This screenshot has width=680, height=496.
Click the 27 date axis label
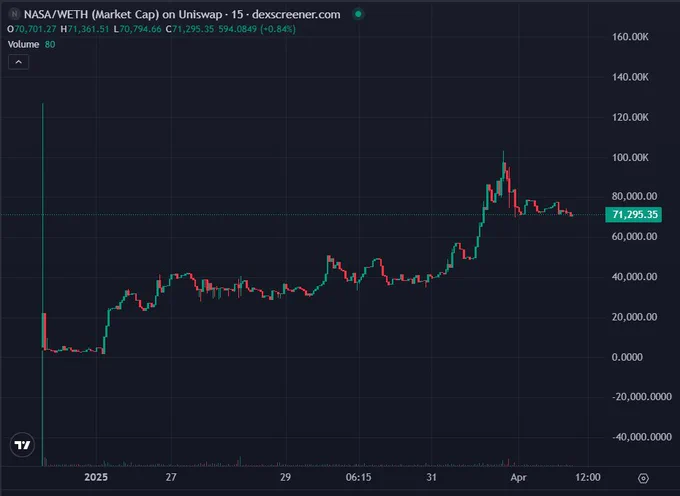coord(171,477)
